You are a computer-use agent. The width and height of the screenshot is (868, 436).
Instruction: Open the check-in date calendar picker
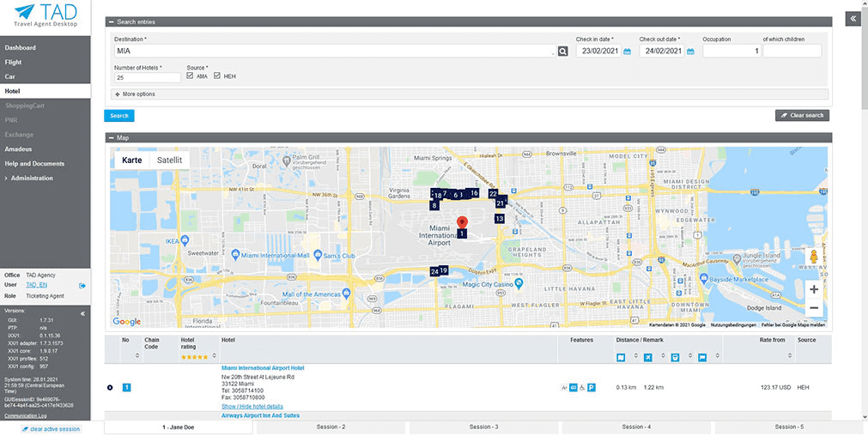click(627, 51)
